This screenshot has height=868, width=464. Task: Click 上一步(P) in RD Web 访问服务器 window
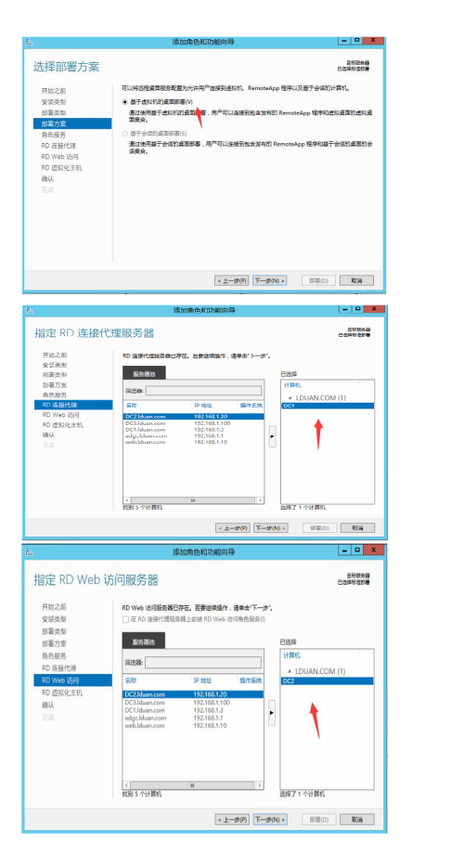pos(232,820)
